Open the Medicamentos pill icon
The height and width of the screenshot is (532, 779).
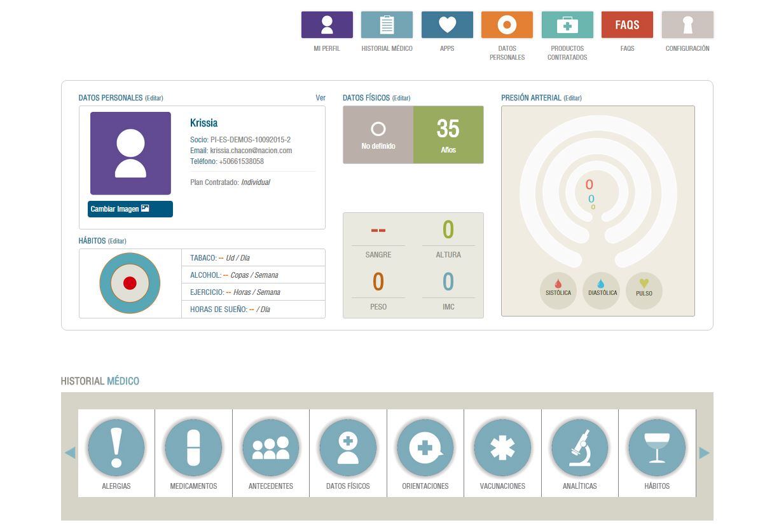click(x=193, y=447)
